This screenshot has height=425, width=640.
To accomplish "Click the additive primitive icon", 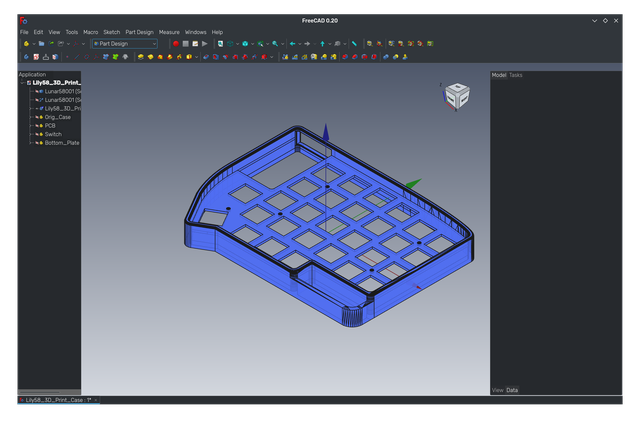I will (x=189, y=57).
